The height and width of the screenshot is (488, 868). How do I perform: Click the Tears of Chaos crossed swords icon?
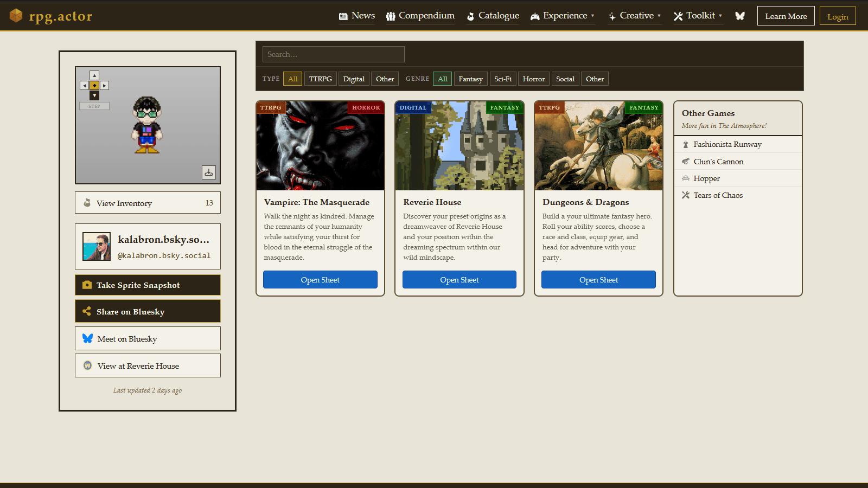click(x=686, y=195)
